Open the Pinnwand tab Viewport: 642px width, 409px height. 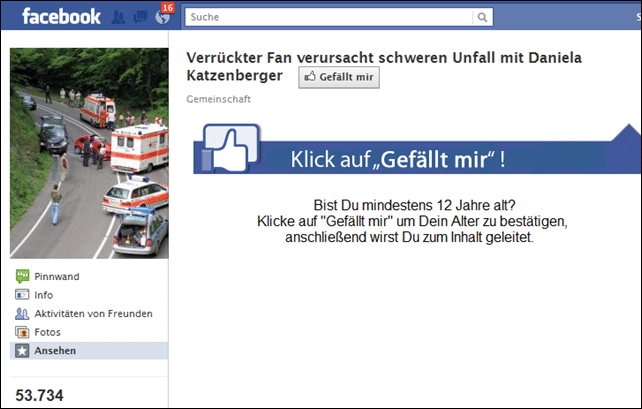(x=57, y=276)
